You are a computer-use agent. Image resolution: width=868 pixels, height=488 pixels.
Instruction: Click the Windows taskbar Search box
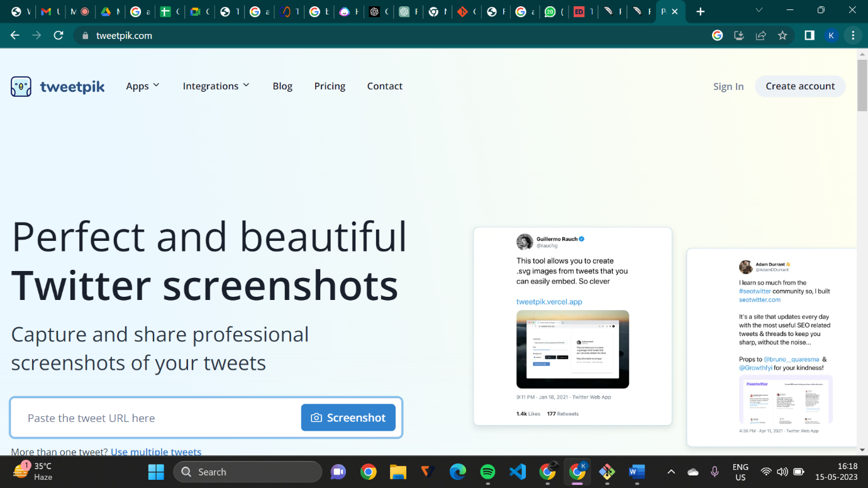[247, 472]
